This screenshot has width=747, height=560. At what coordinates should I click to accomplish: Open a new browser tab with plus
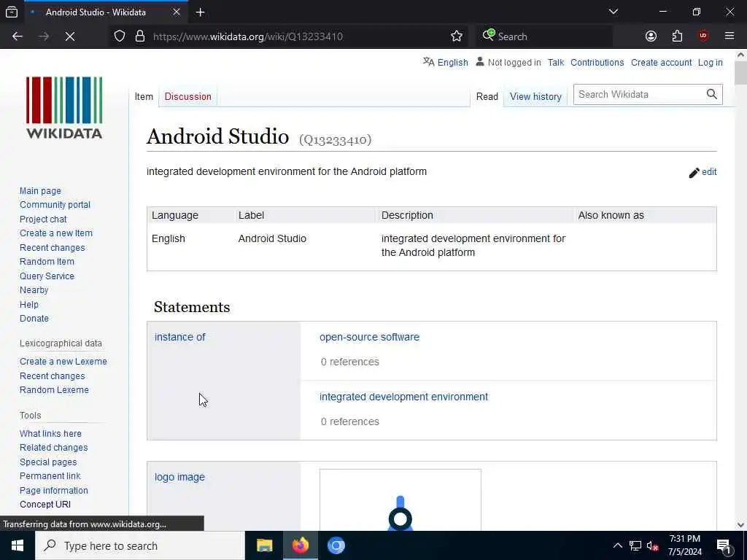pyautogui.click(x=200, y=12)
